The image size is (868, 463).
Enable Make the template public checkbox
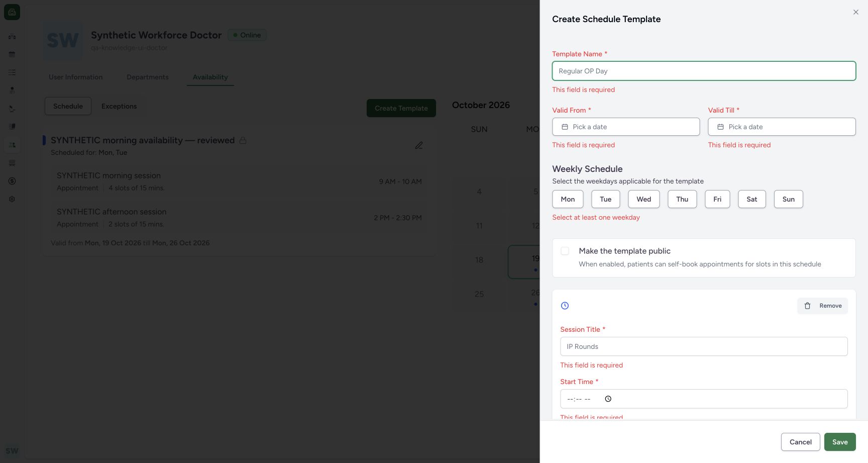coord(565,251)
